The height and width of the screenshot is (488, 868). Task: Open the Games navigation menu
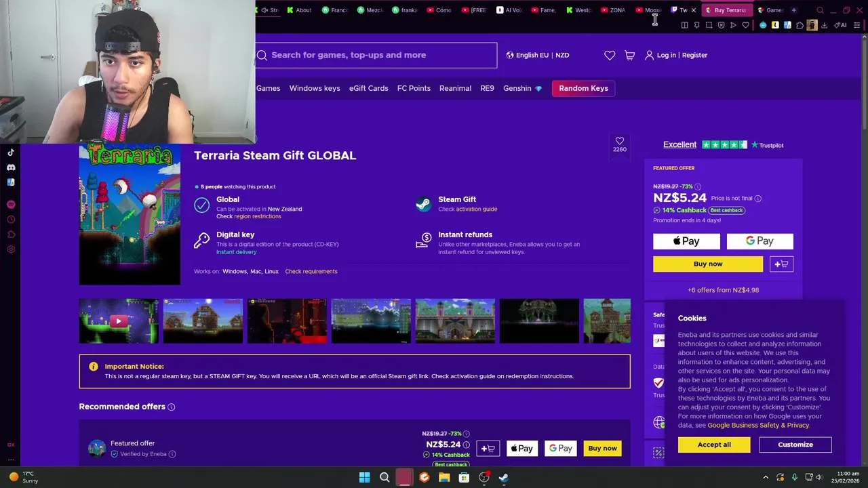tap(268, 88)
